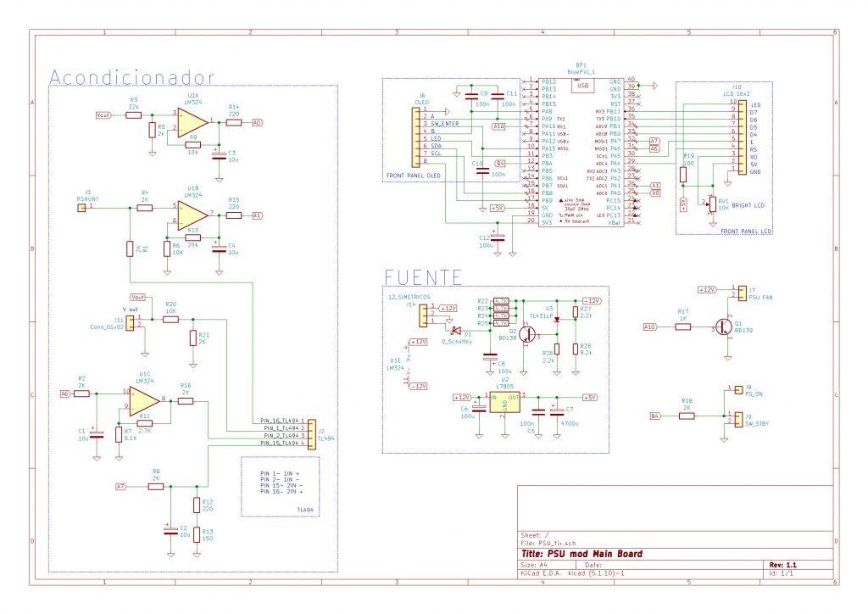Click the FUENTE section heading
868x614 pixels.
423,276
